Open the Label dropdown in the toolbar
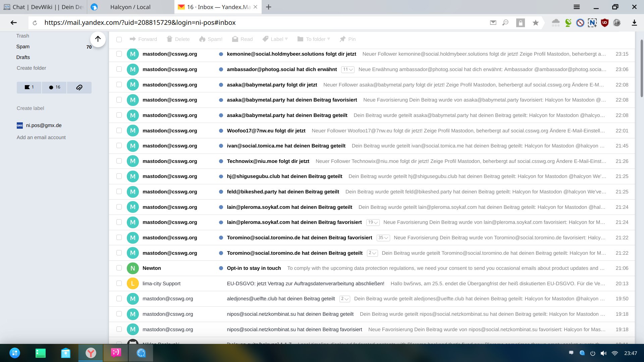 [x=275, y=39]
